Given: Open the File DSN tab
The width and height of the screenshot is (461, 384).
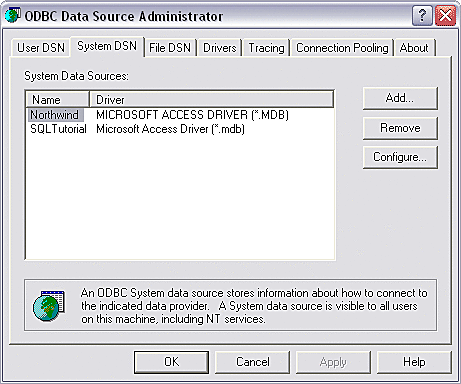Looking at the screenshot, I should [170, 48].
